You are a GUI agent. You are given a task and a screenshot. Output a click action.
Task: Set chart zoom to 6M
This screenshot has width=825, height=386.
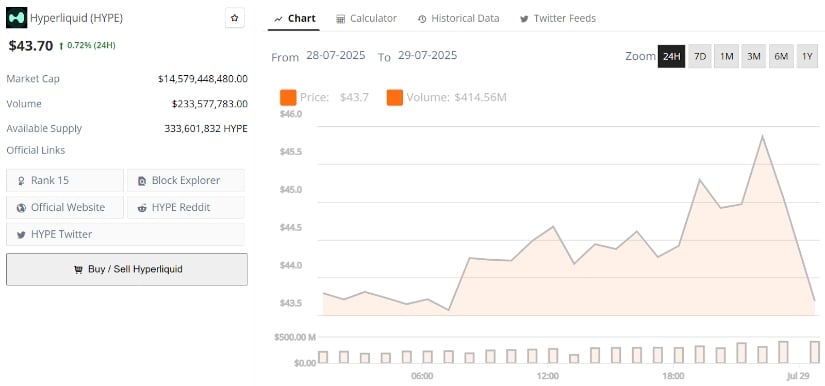[781, 56]
